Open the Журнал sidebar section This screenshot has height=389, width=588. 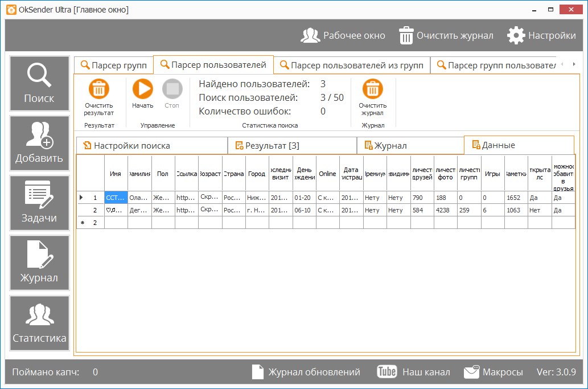click(x=39, y=263)
